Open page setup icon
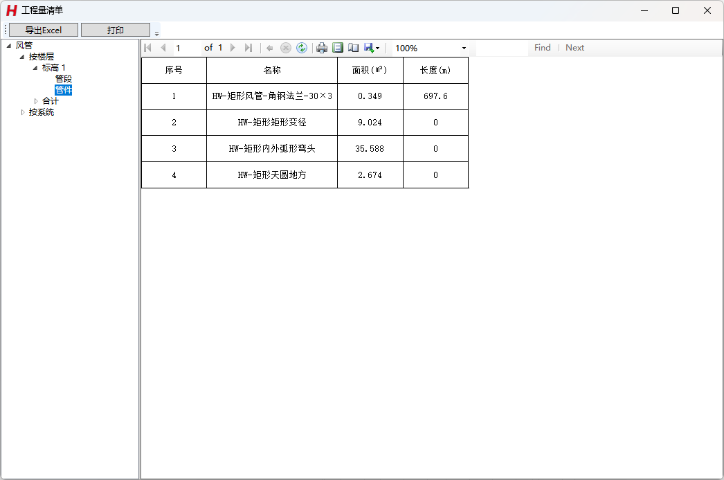This screenshot has width=724, height=480. tap(353, 48)
